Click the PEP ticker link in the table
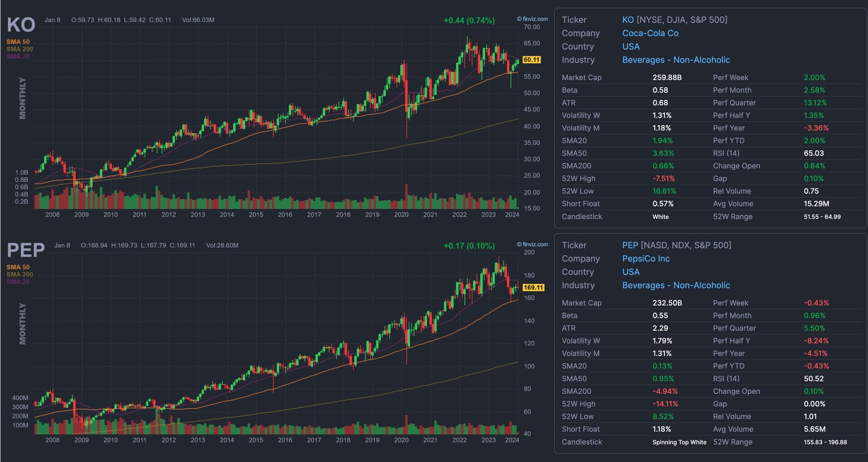The width and height of the screenshot is (868, 462). point(630,245)
